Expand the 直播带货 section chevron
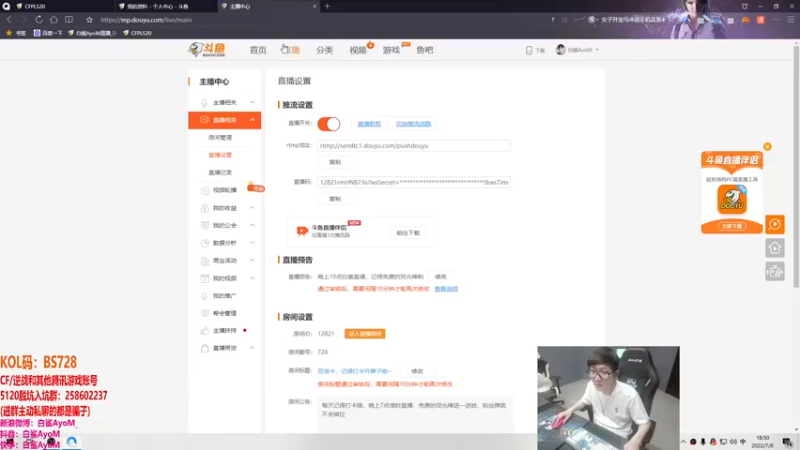 click(x=252, y=348)
